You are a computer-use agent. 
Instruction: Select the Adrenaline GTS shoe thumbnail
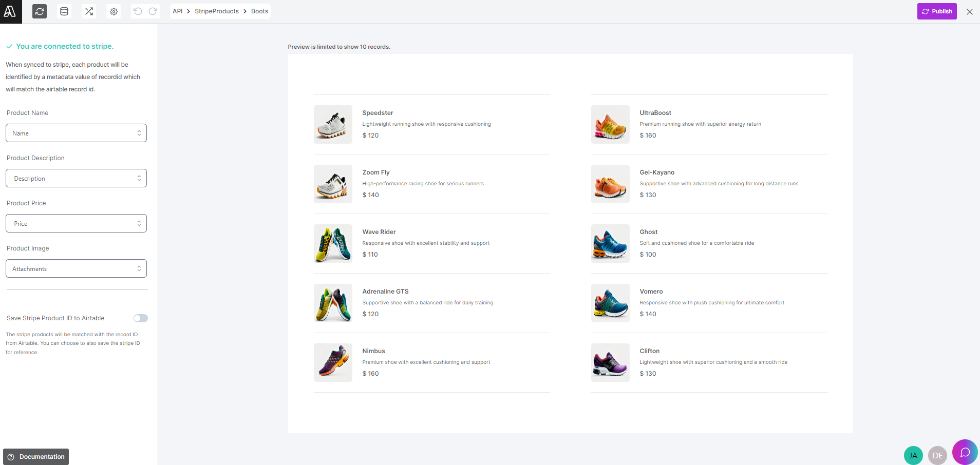[333, 303]
